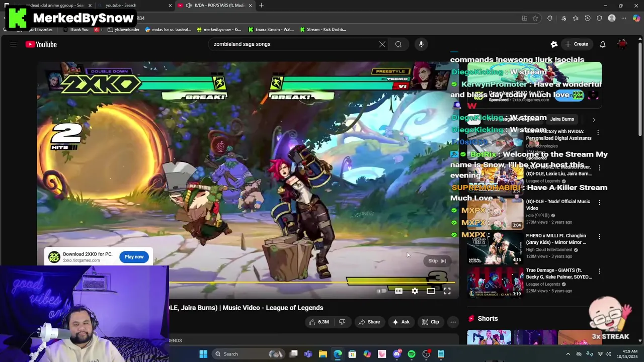This screenshot has width=644, height=362.
Task: Open Edge settings and more menu
Action: click(x=624, y=18)
